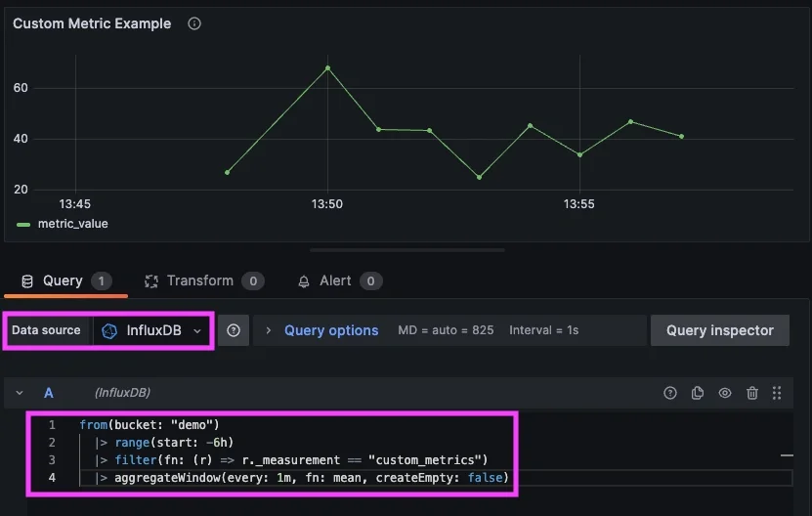Collapse query row A
Screen dimensions: 812x516
tap(20, 393)
